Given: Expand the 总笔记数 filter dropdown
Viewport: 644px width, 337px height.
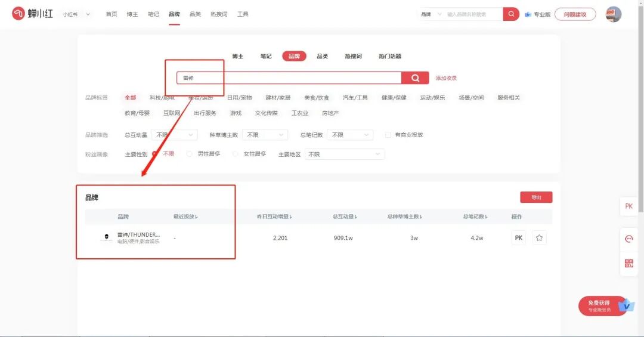Looking at the screenshot, I should 350,135.
